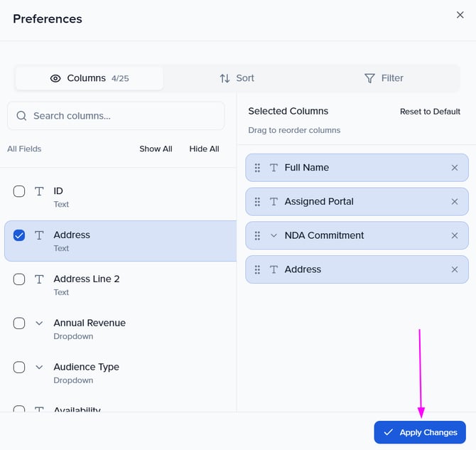
Task: Remove NDA Commitment column with X icon
Action: [x=455, y=236]
